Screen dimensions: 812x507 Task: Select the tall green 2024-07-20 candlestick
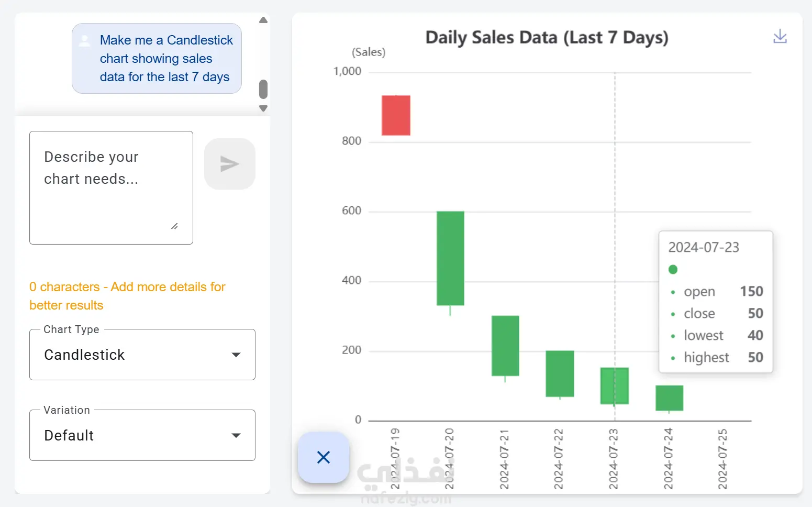tap(450, 258)
